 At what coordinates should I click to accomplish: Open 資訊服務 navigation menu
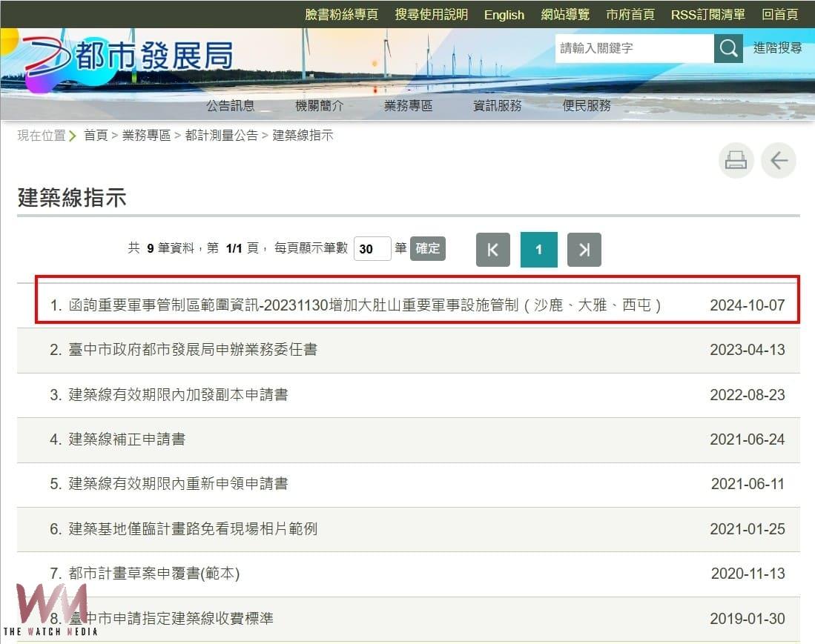click(x=498, y=106)
